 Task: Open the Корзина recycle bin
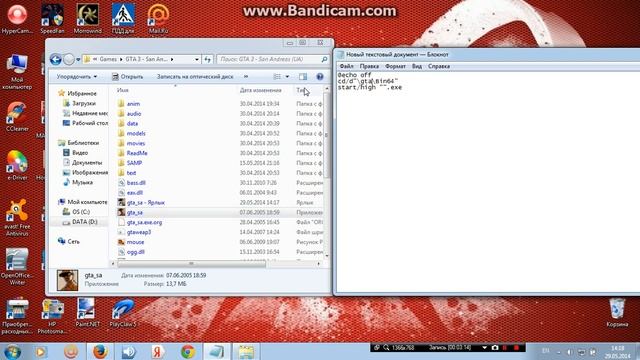(x=617, y=312)
